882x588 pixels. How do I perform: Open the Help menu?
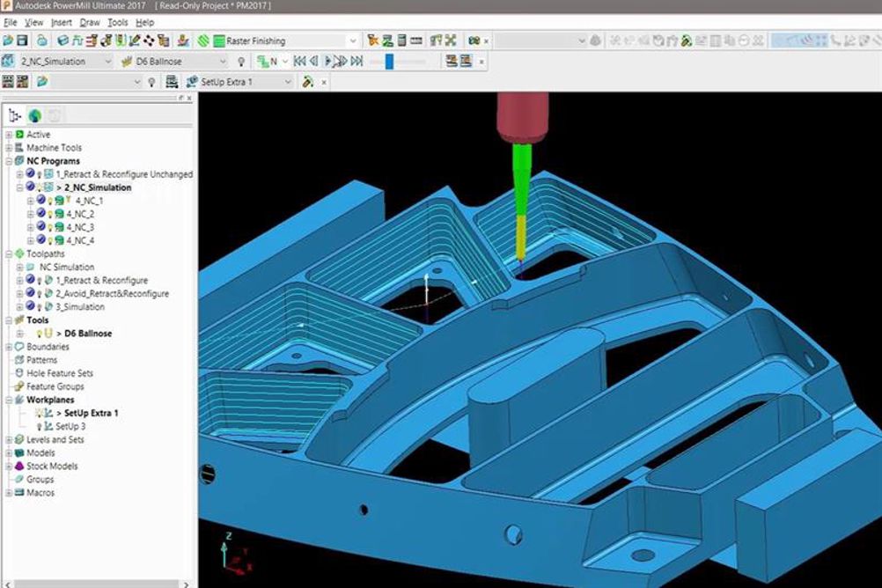(144, 23)
